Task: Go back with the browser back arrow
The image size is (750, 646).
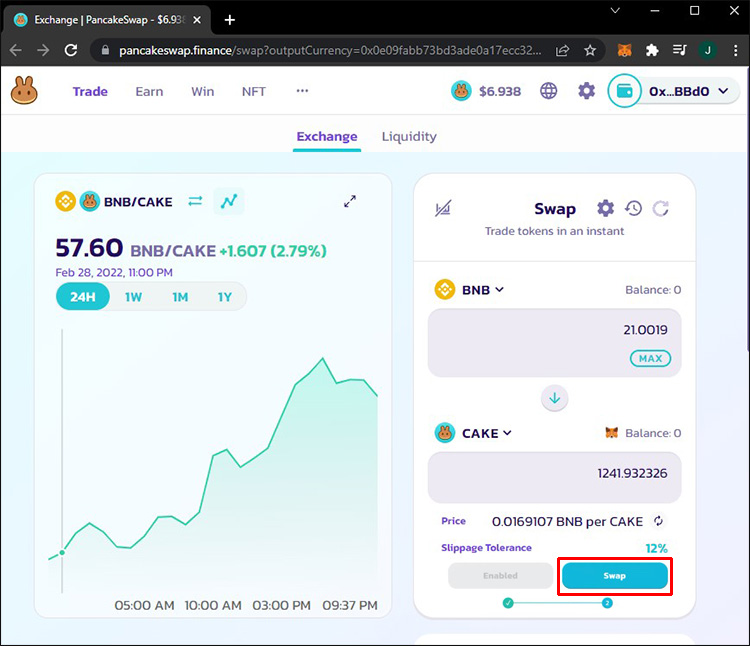Action: pos(15,50)
